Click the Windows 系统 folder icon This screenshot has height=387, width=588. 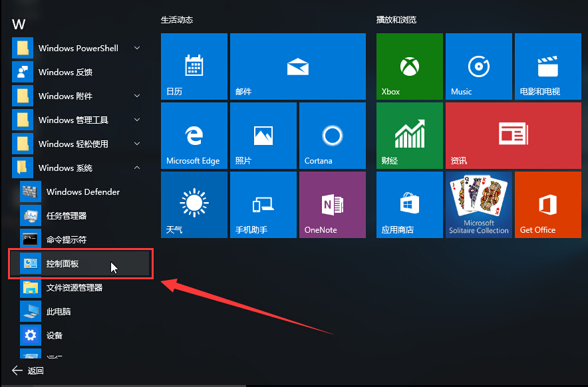23,168
